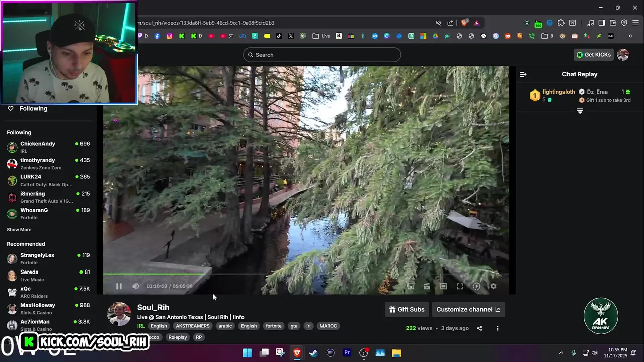Click Brave Shields lion icon in address bar

pyautogui.click(x=464, y=23)
